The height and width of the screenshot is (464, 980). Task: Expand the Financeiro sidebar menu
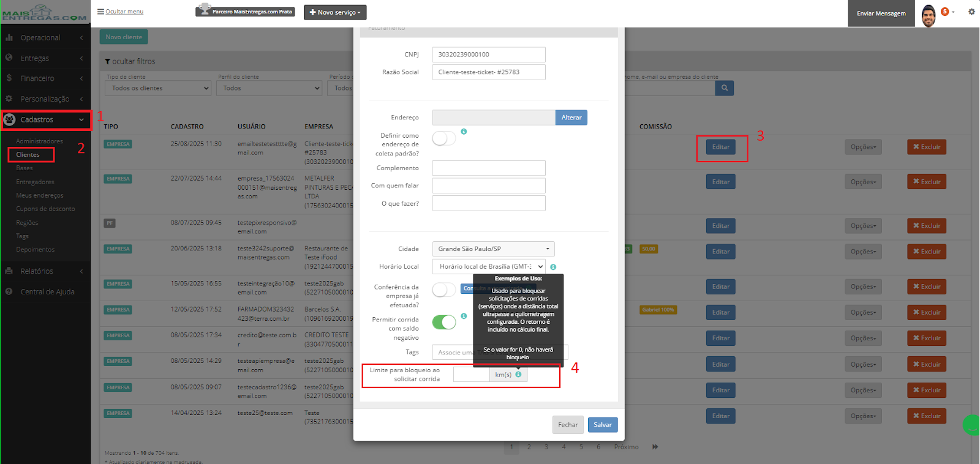[45, 78]
